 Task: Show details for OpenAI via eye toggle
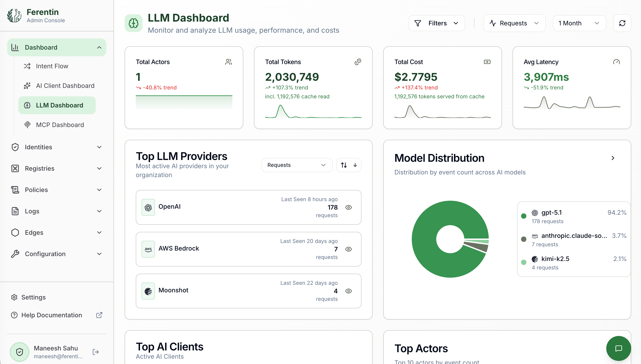349,207
